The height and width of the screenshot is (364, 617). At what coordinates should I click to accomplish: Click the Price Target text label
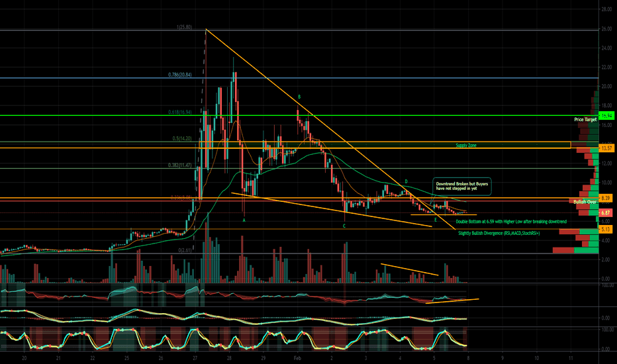click(x=585, y=120)
